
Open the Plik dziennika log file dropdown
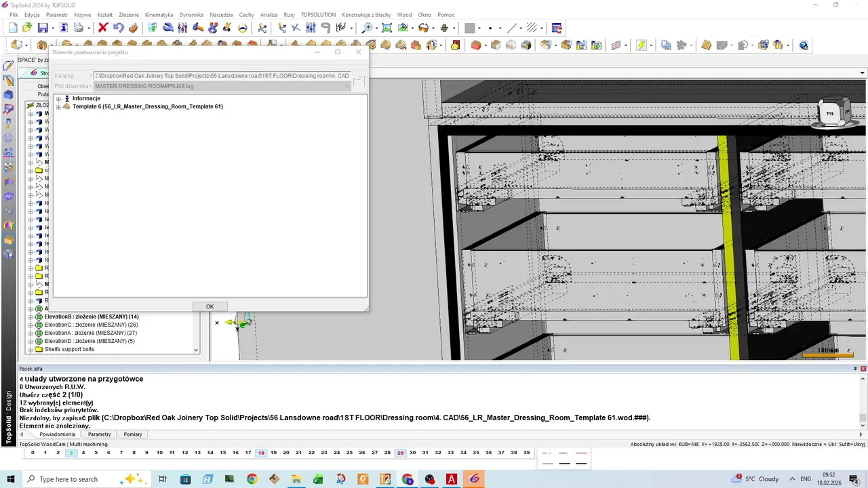tap(347, 86)
